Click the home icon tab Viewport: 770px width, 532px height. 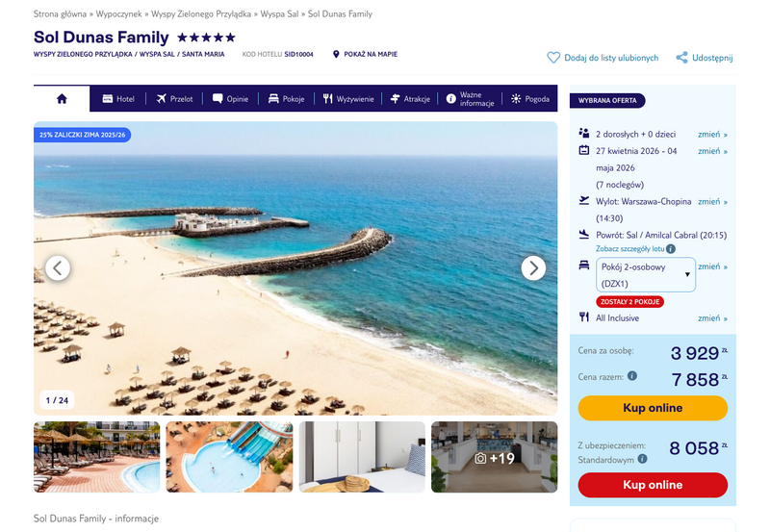click(62, 99)
